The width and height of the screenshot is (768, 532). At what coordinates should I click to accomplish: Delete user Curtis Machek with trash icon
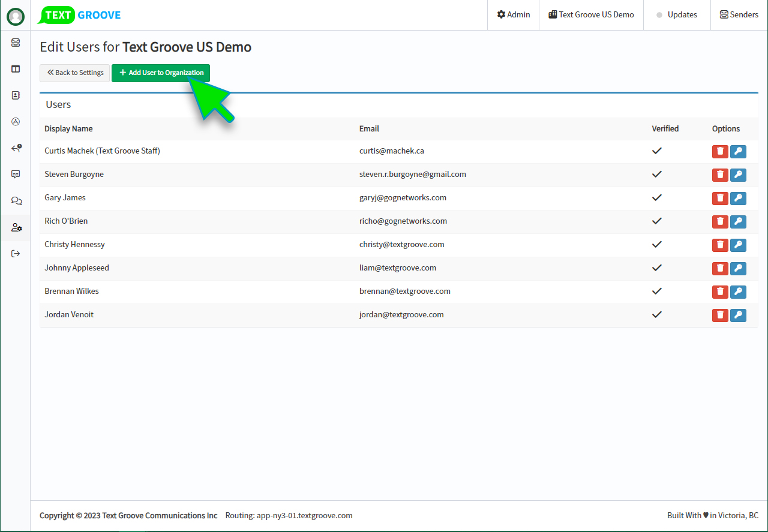720,152
